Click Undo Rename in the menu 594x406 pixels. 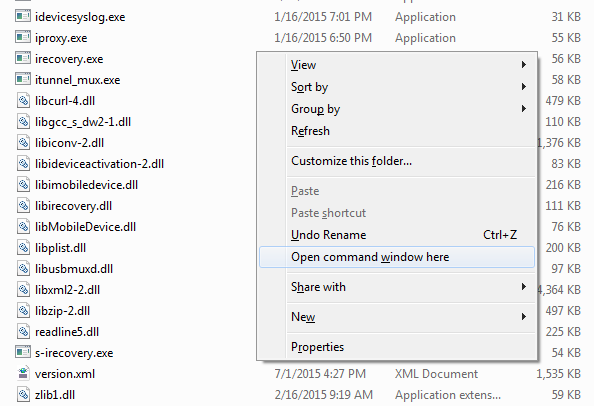pos(397,235)
